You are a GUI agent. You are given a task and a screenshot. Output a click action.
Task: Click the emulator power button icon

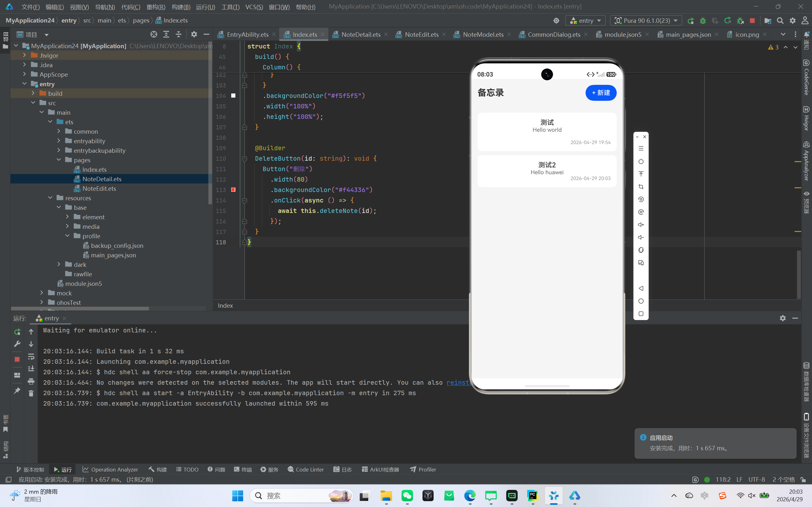(641, 161)
